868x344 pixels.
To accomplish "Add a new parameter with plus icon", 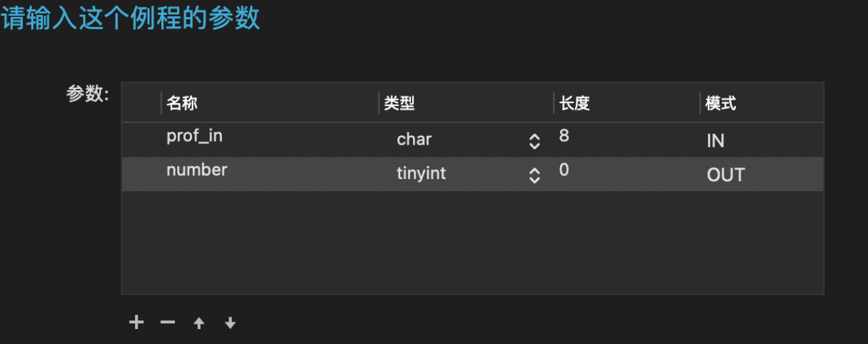I will point(136,322).
